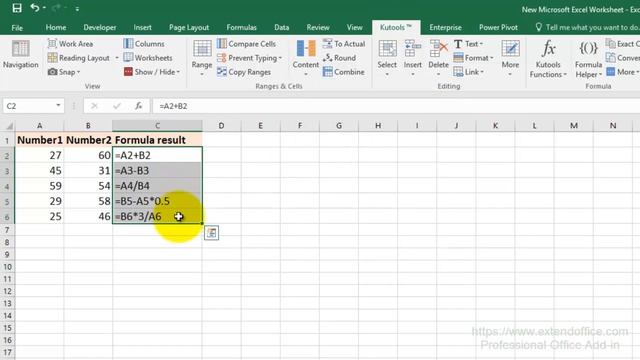Switch to the Enterprise tab

[x=445, y=27]
